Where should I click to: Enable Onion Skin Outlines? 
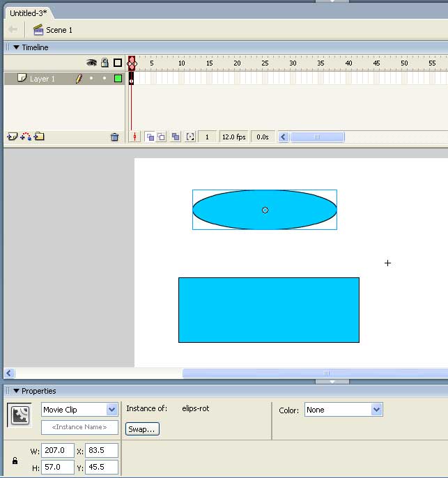click(x=161, y=137)
